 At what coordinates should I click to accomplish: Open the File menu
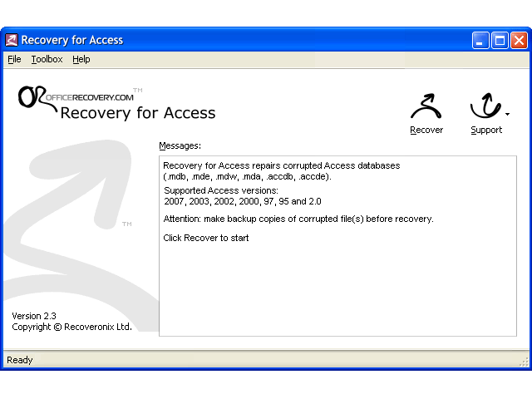pyautogui.click(x=14, y=59)
